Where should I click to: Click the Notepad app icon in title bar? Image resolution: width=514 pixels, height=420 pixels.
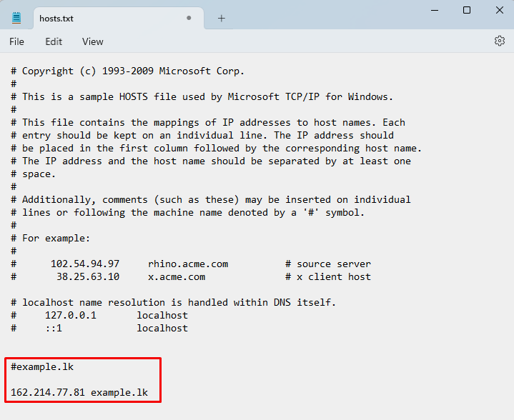point(16,18)
